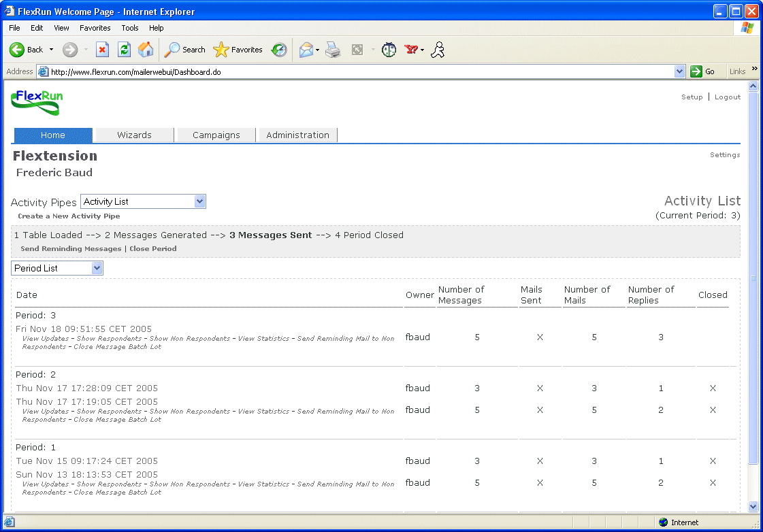763x532 pixels.
Task: Open the Back button history dropdown arrow
Action: [x=51, y=50]
